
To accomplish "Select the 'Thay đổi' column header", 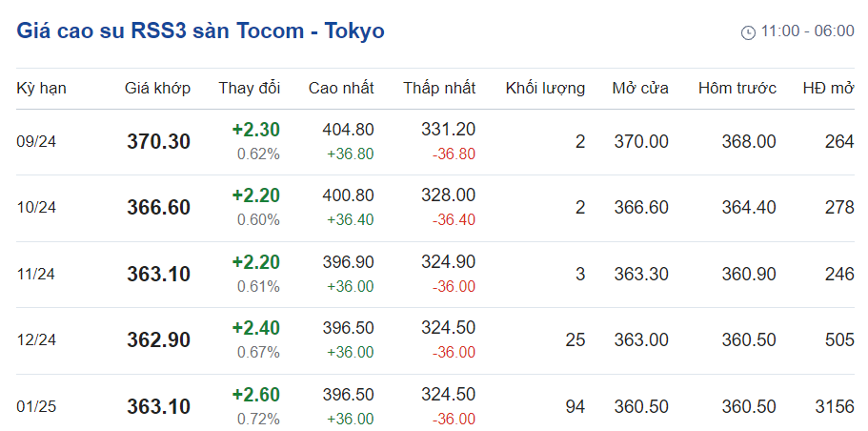I will point(249,89).
